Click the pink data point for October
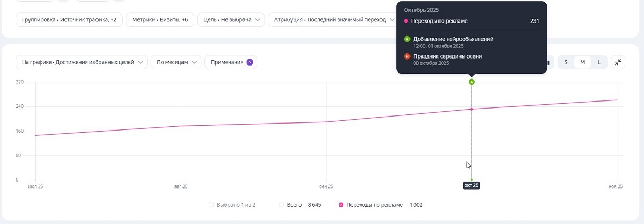 tap(472, 110)
